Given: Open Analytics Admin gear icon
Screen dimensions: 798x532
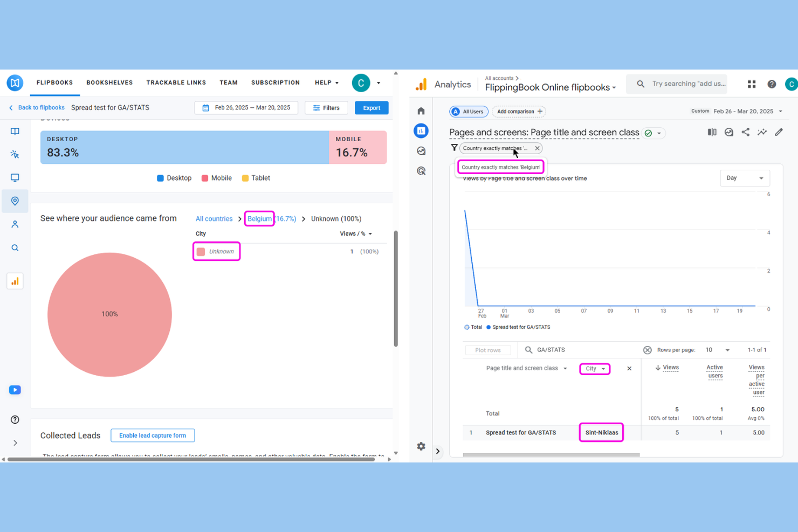Looking at the screenshot, I should pos(421,446).
